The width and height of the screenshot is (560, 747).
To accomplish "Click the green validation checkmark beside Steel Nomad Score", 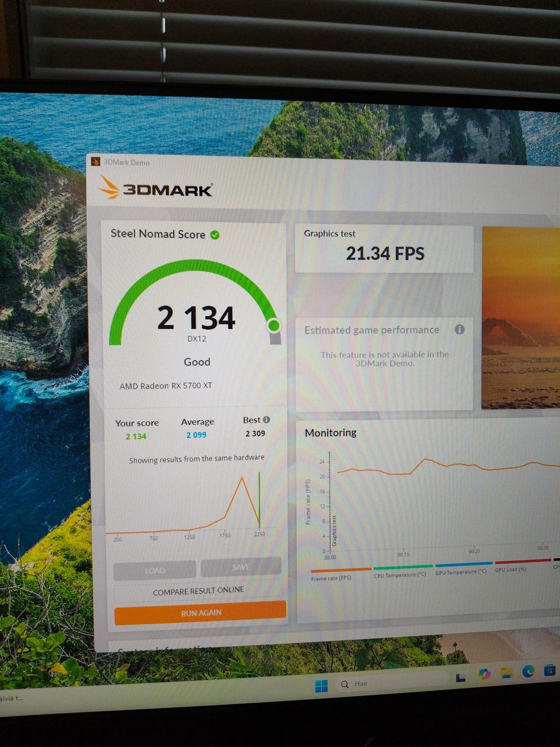I will pos(215,235).
